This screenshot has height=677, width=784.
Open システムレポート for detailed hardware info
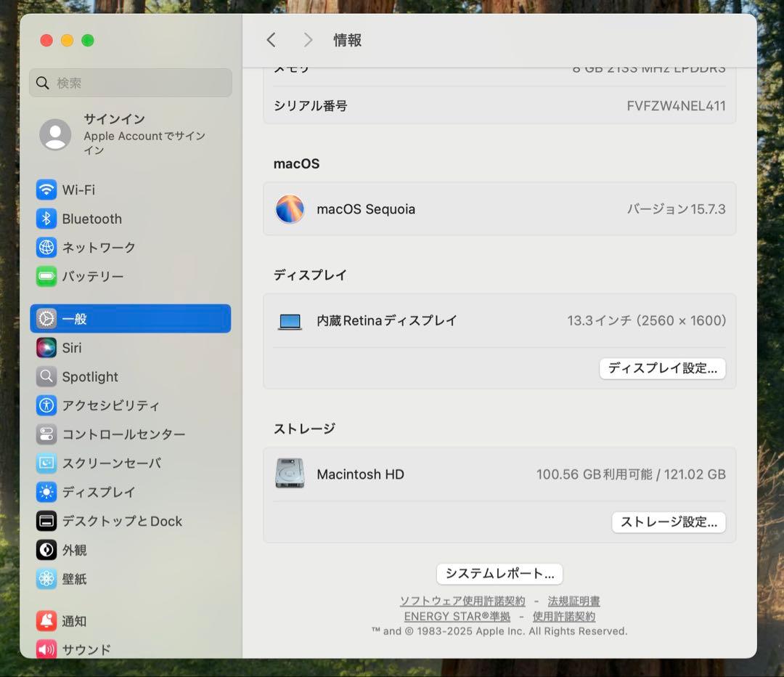[x=499, y=574]
